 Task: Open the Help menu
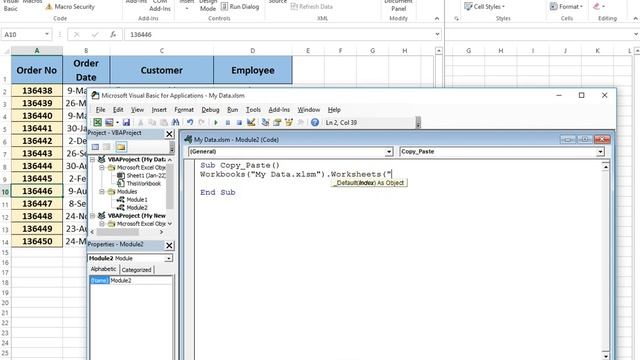[x=334, y=110]
